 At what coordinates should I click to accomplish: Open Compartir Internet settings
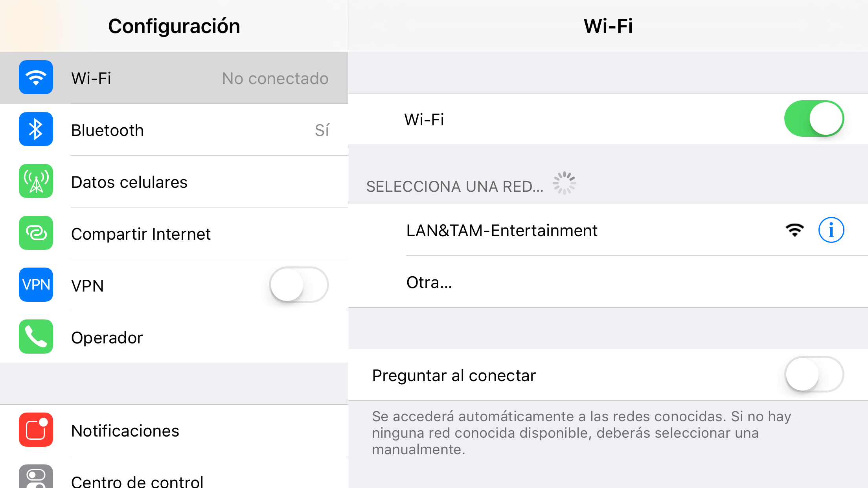(174, 233)
